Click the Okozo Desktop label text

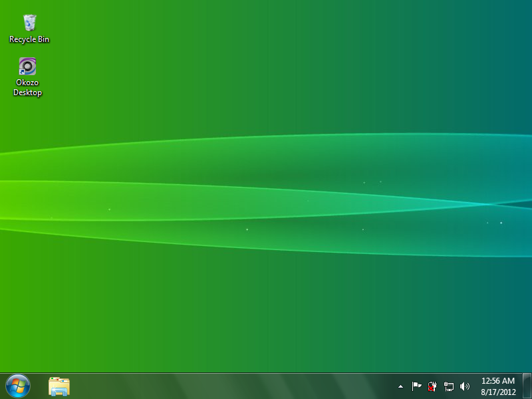coord(27,88)
